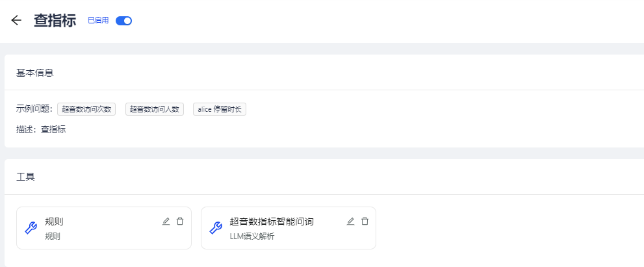The width and height of the screenshot is (644, 267).
Task: Click the 基本信息 section header
Action: point(35,73)
